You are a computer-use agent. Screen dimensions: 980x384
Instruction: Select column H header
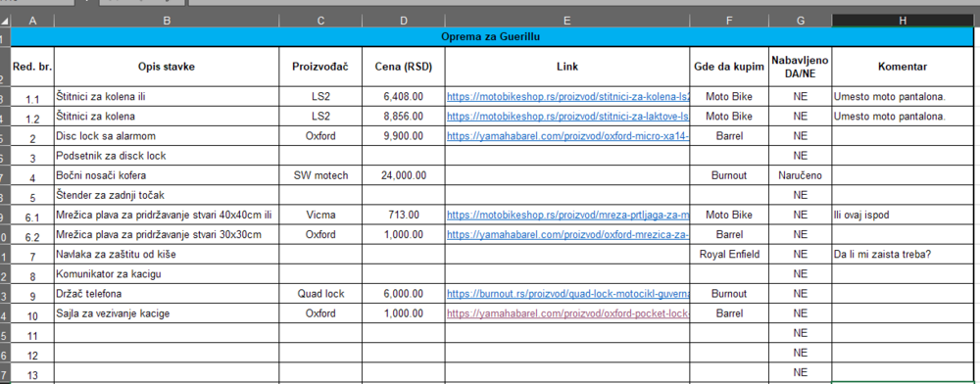(903, 22)
